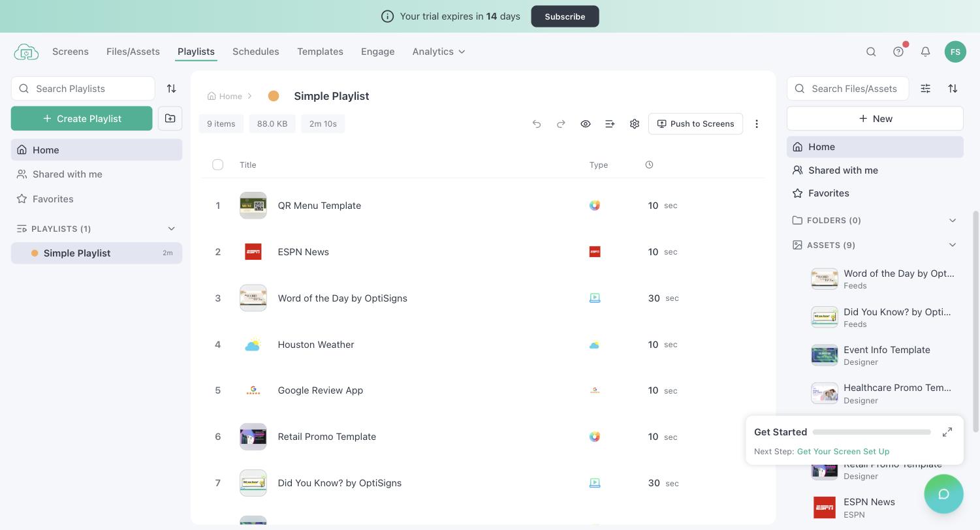
Task: Open the files filter sliders icon
Action: tap(925, 89)
